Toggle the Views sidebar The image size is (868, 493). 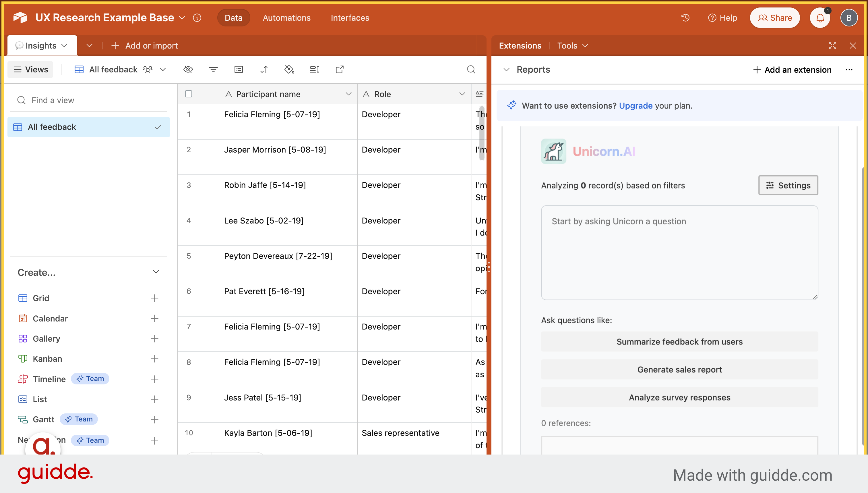coord(30,70)
